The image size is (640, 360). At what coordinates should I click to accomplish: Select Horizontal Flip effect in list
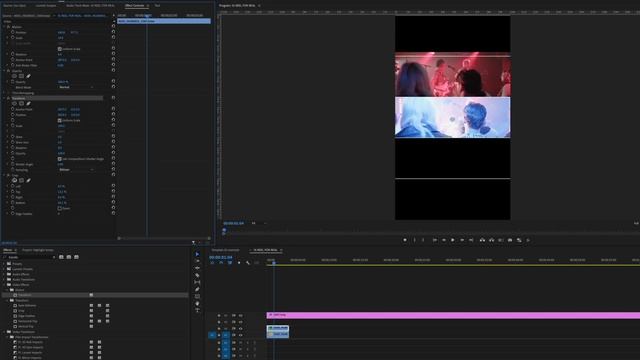[27, 321]
